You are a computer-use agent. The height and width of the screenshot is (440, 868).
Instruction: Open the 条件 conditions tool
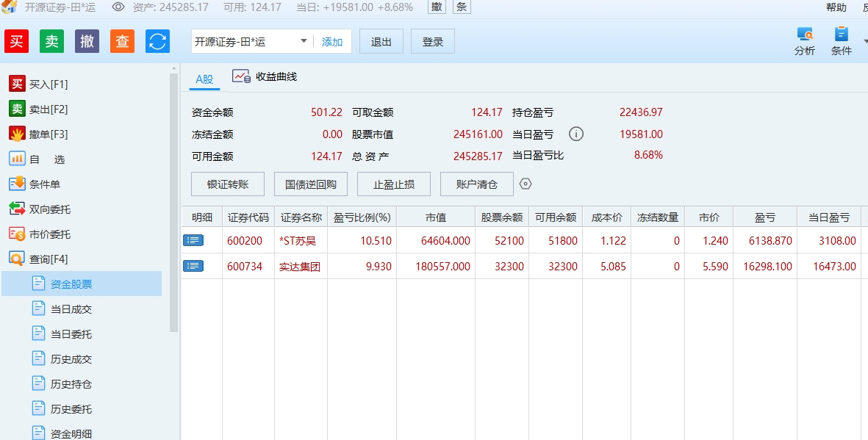[x=841, y=41]
